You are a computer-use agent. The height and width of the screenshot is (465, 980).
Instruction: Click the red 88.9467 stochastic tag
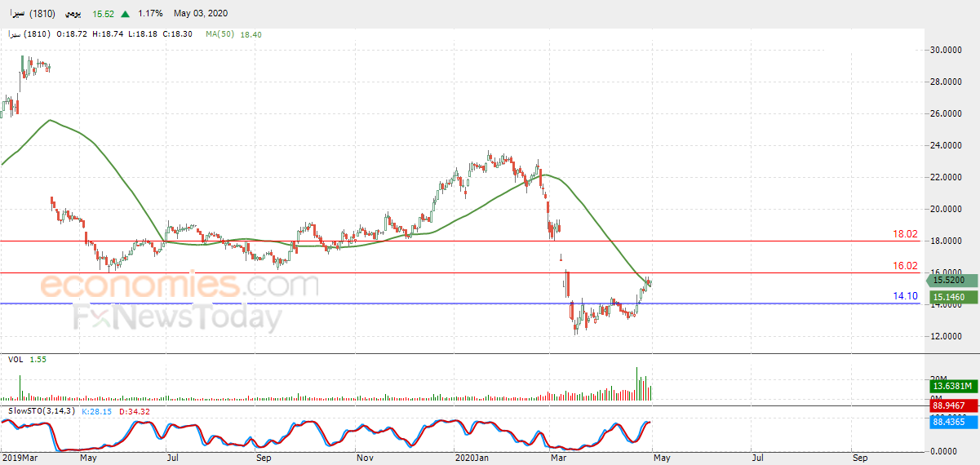pyautogui.click(x=951, y=405)
